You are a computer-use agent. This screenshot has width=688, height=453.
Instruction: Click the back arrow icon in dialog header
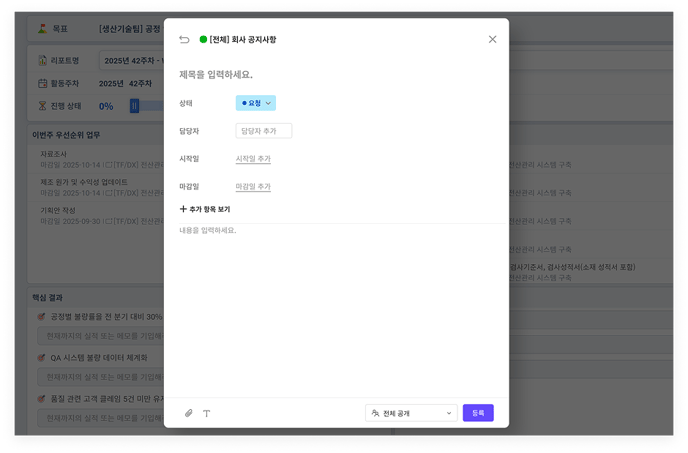coord(184,40)
